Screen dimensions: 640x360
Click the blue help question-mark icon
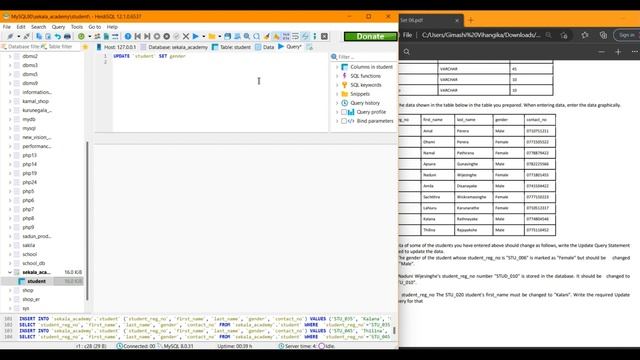pyautogui.click(x=128, y=36)
